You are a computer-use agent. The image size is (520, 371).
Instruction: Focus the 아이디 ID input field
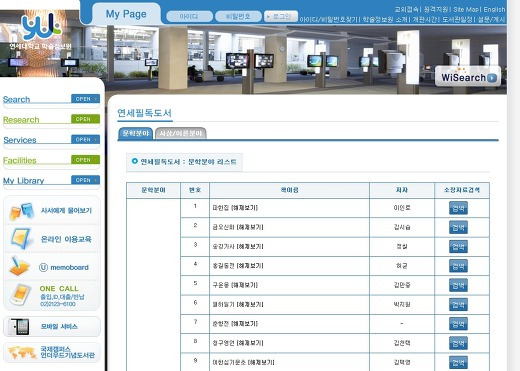[189, 16]
